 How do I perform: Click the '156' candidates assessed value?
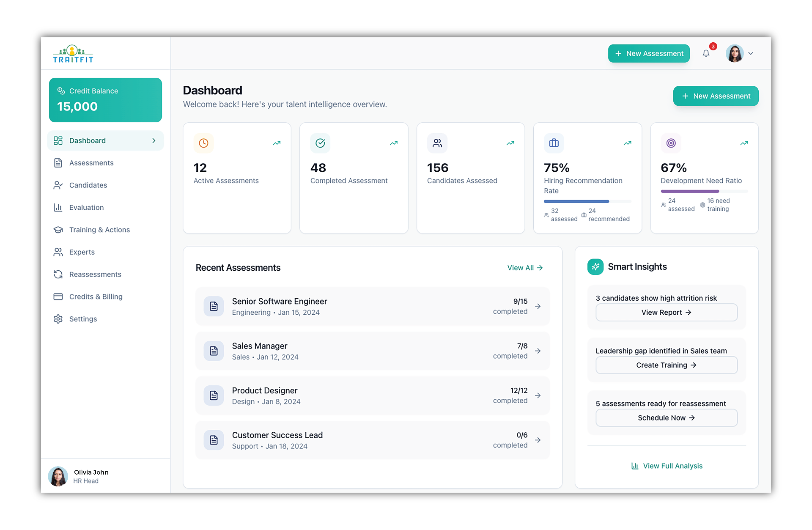tap(438, 168)
